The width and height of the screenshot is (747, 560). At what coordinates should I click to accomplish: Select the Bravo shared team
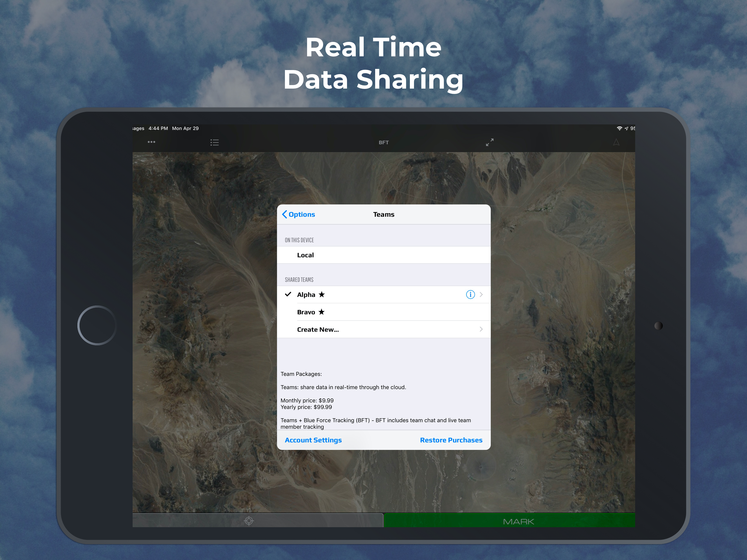[x=306, y=312]
